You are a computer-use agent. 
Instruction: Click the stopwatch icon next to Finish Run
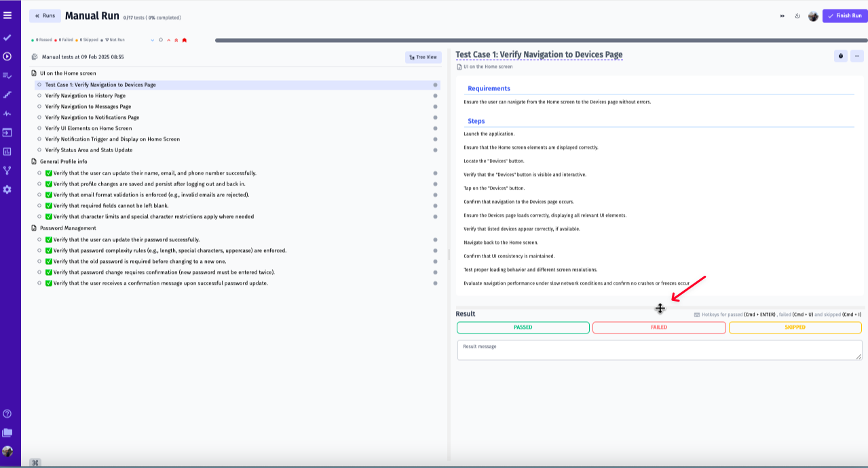coord(797,15)
